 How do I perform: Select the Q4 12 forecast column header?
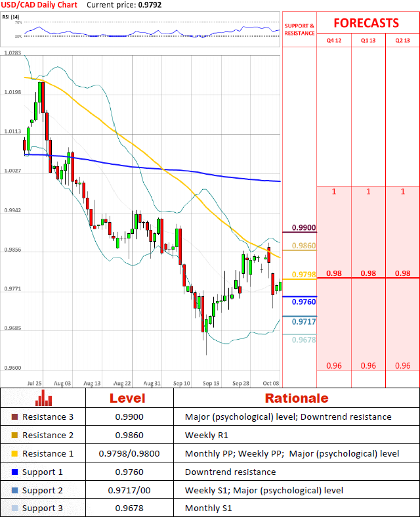click(334, 40)
